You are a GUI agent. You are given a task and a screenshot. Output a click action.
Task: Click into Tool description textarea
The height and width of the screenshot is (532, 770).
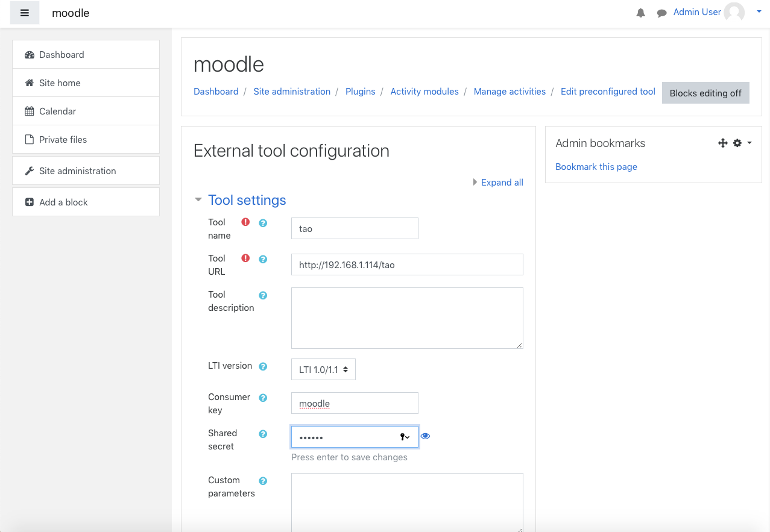pyautogui.click(x=407, y=318)
